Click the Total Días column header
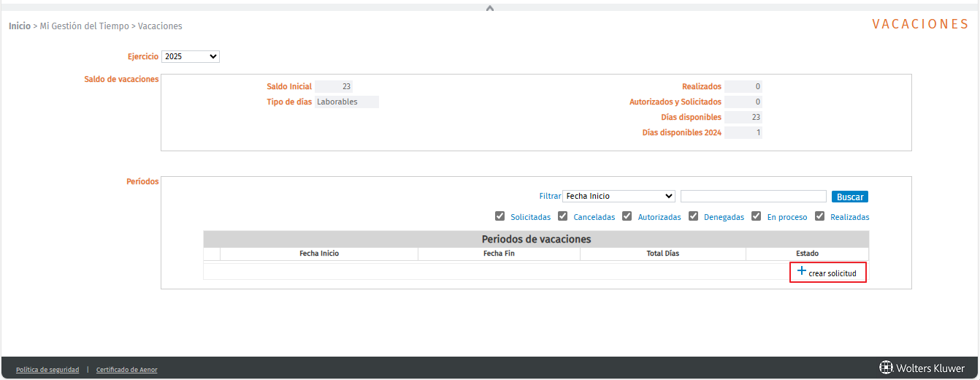Screen dimensions: 980x380 tap(663, 254)
